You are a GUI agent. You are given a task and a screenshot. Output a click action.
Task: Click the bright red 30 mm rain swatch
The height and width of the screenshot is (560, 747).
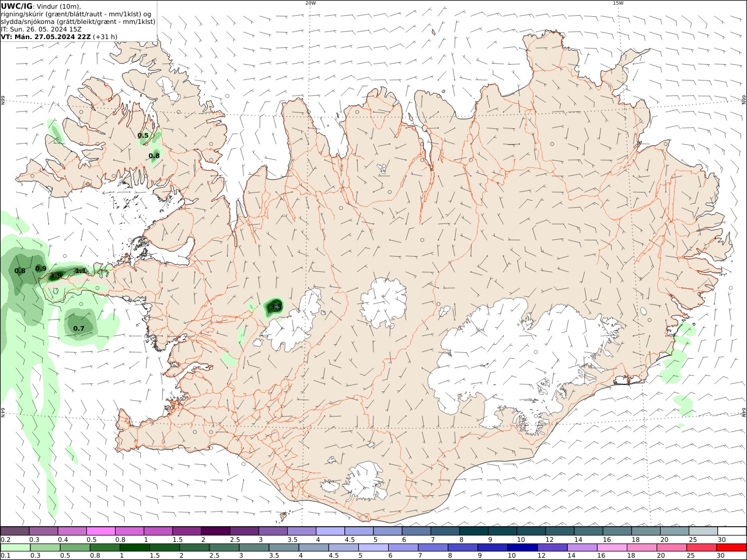click(731, 548)
